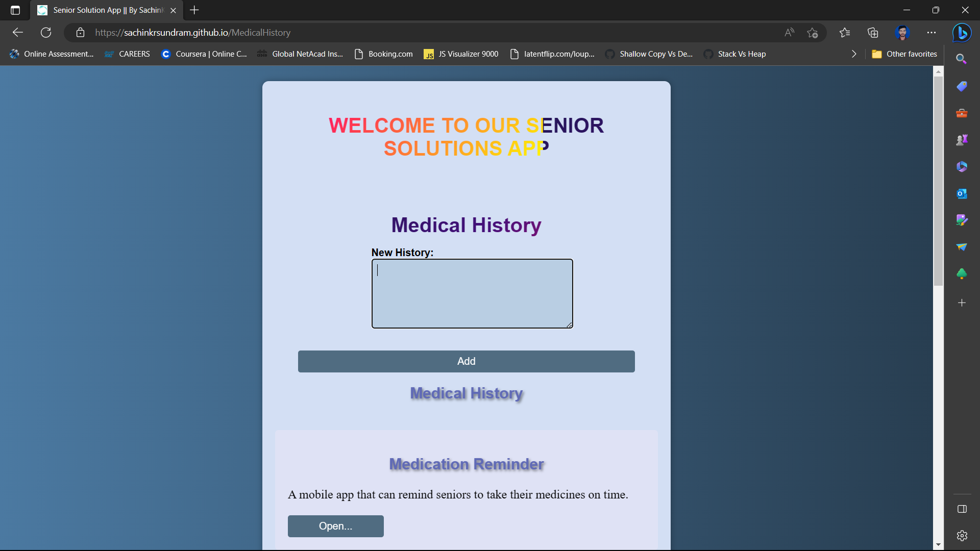Click inside the New History textarea
The image size is (980, 551).
[472, 293]
